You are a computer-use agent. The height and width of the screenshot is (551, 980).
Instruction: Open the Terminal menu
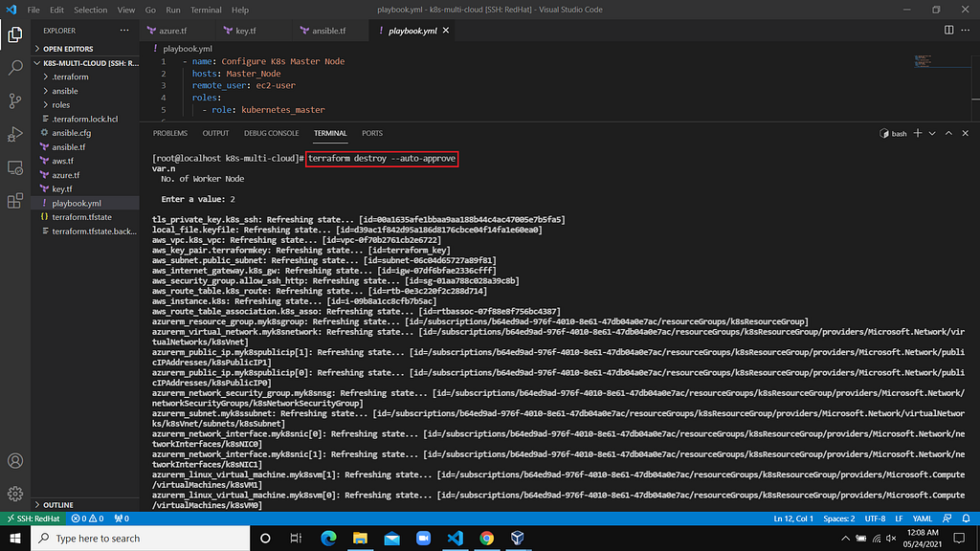pyautogui.click(x=206, y=10)
